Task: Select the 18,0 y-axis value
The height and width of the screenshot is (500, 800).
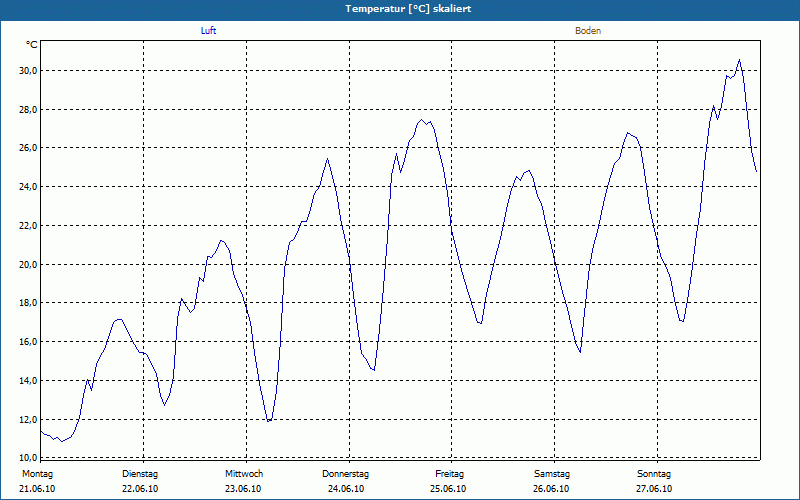Action: tap(29, 303)
